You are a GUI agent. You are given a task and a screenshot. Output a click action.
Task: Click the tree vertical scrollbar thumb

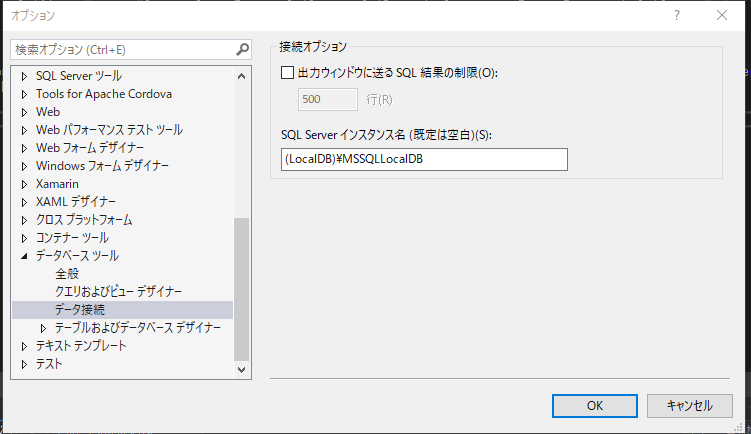pos(241,289)
